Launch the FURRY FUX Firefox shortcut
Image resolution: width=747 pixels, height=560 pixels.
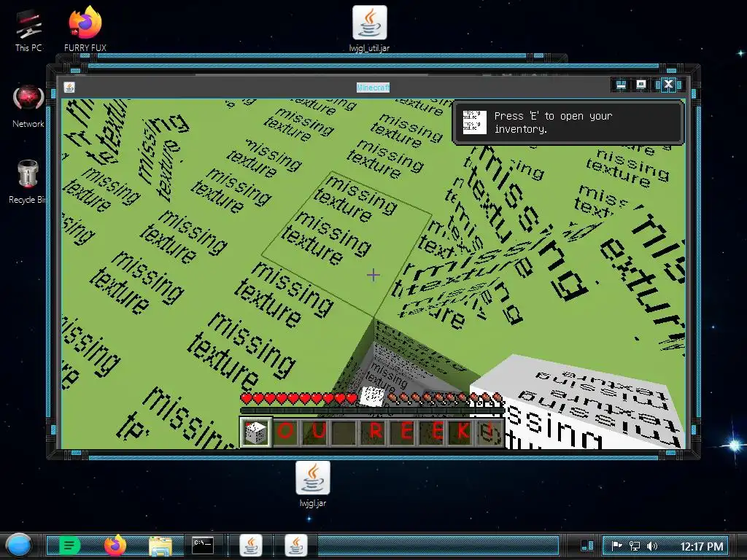point(85,28)
